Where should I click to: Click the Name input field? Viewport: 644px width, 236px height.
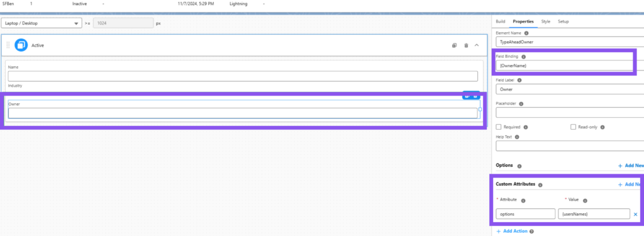coord(243,76)
